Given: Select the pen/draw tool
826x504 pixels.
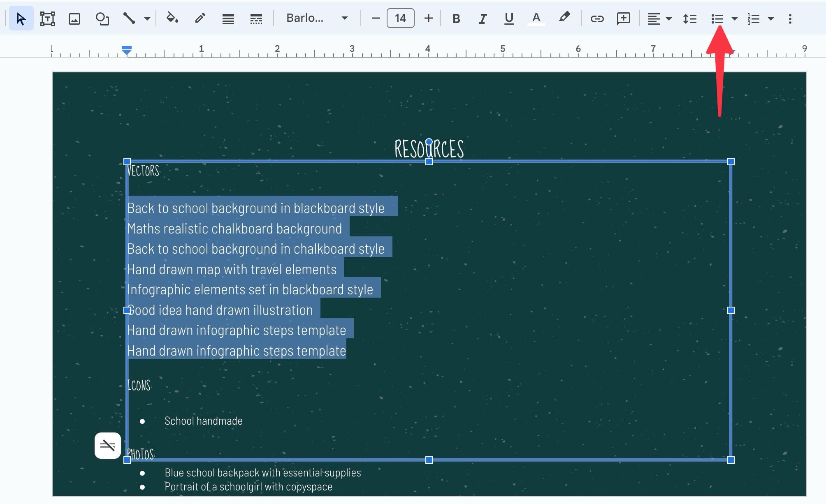Looking at the screenshot, I should tap(200, 18).
